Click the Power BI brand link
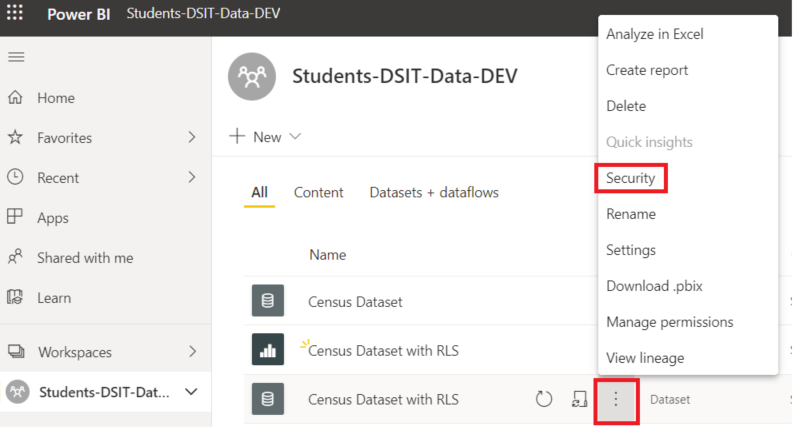Viewport: 797px width, 430px height. [x=79, y=14]
